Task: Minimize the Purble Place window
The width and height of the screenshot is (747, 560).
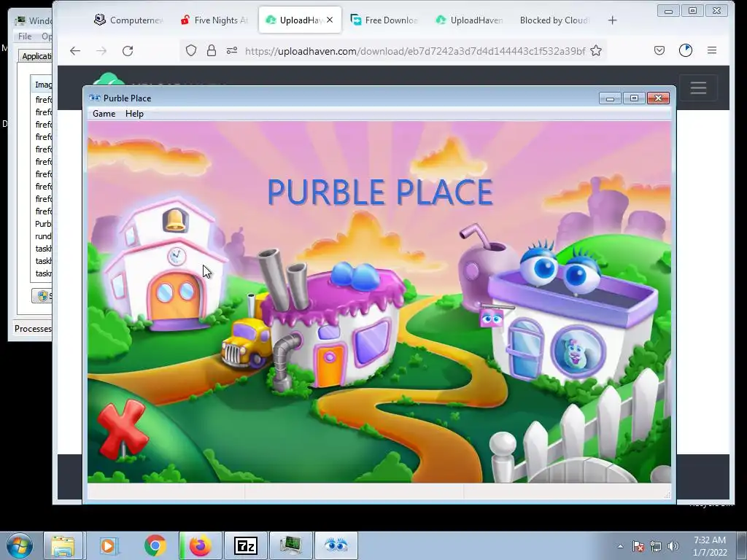Action: pyautogui.click(x=610, y=98)
